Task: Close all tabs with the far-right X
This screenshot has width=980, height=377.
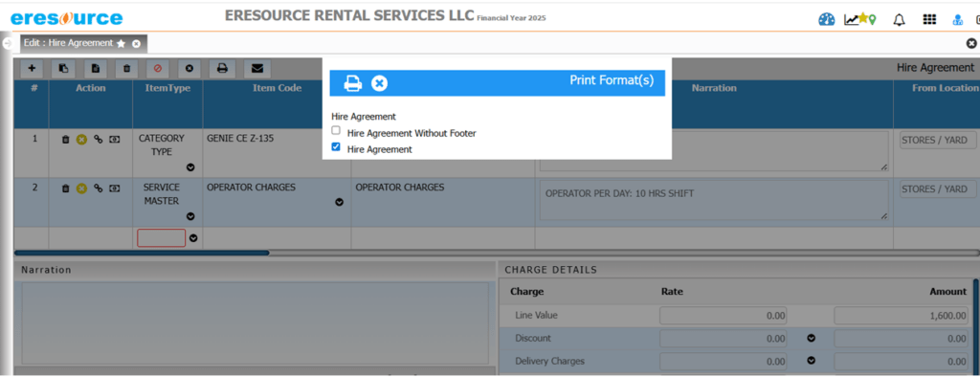Action: click(x=971, y=43)
